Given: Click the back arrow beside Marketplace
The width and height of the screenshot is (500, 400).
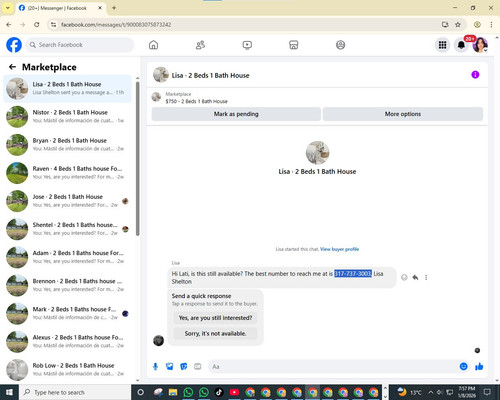Looking at the screenshot, I should pos(12,67).
